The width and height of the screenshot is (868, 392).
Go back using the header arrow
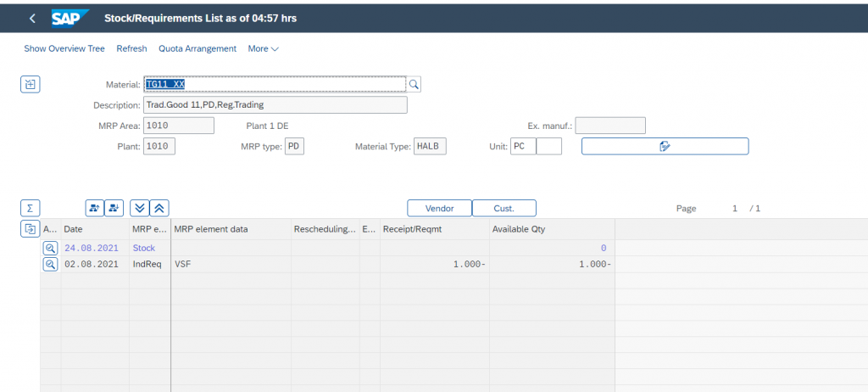[x=32, y=19]
